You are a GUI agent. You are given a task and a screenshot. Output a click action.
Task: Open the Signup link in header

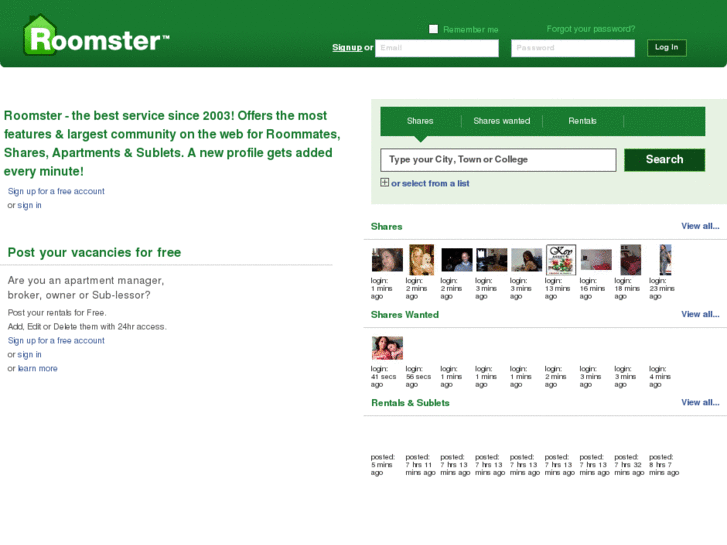click(x=347, y=47)
